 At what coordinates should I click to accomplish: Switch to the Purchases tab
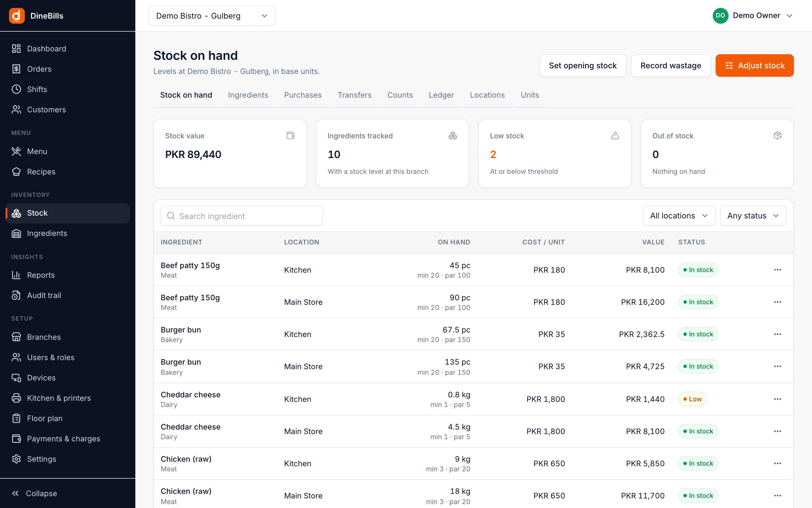303,95
